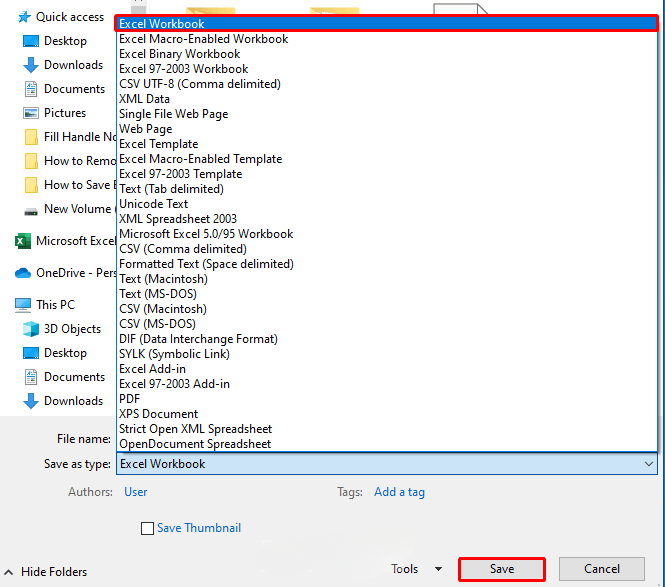
Task: Open OneDrive - Personal in sidebar
Action: tap(75, 273)
